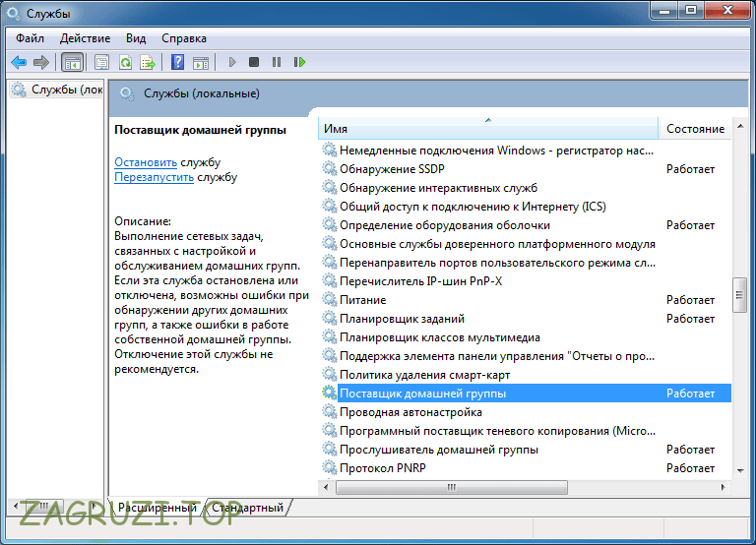The width and height of the screenshot is (756, 545).
Task: Click gear icon beside Политика удаления смарт-карт
Action: click(330, 374)
